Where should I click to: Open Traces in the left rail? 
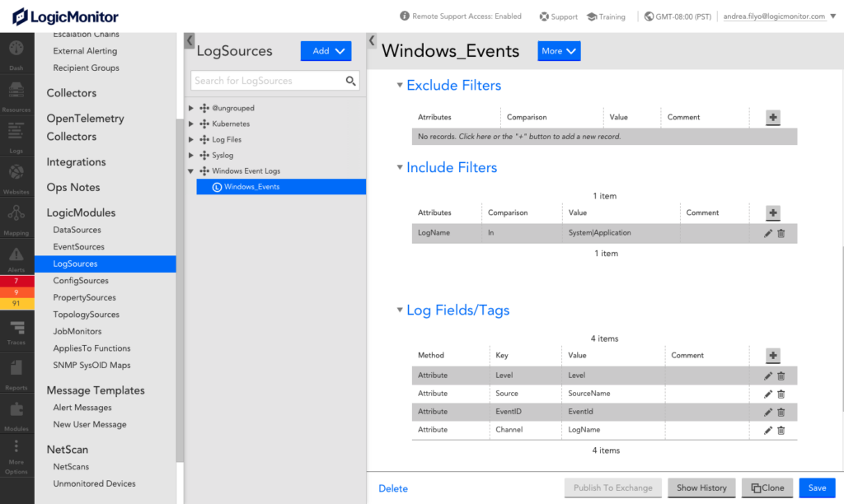(x=16, y=332)
